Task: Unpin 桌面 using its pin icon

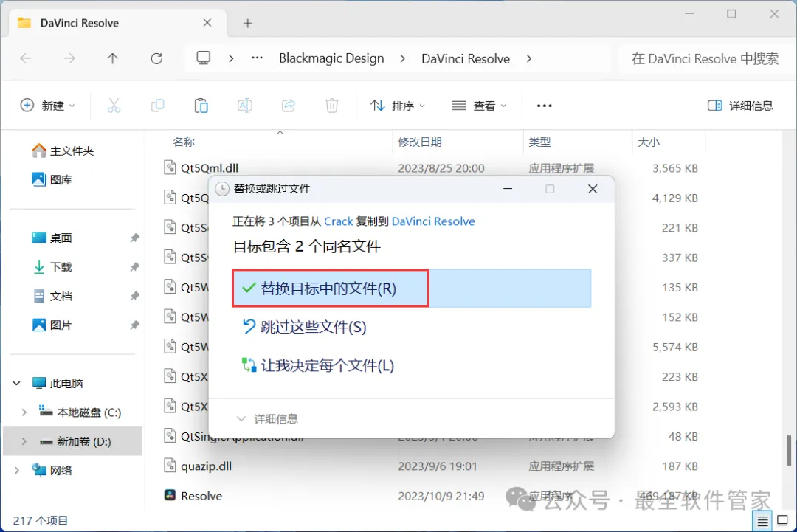Action: (134, 238)
